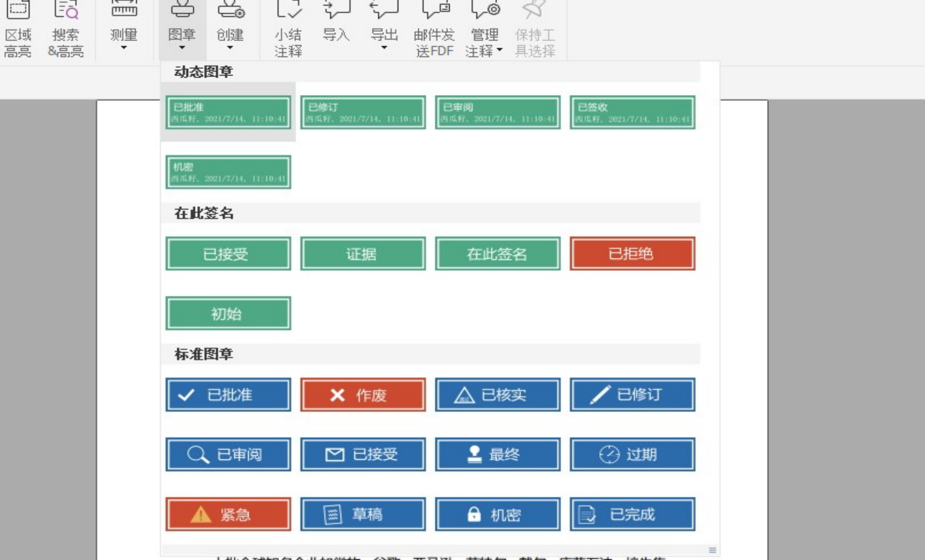Select the 机密 dynamic stamp
925x560 pixels.
pos(228,172)
